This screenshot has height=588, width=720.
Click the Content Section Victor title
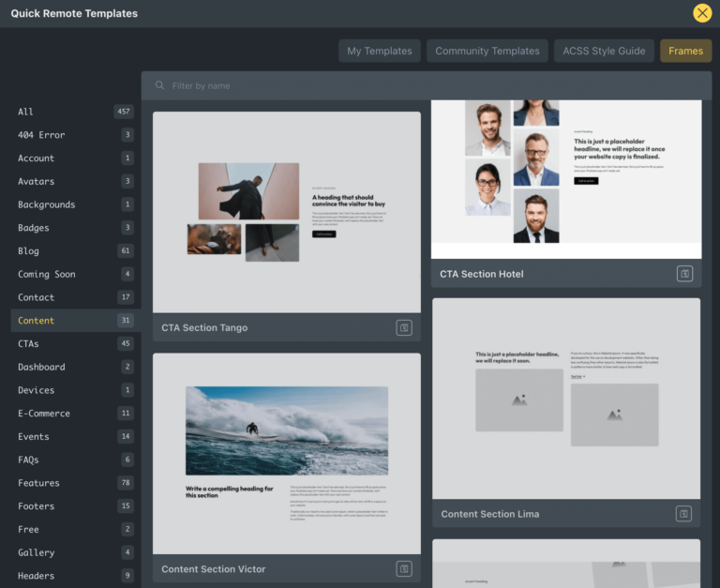point(214,568)
